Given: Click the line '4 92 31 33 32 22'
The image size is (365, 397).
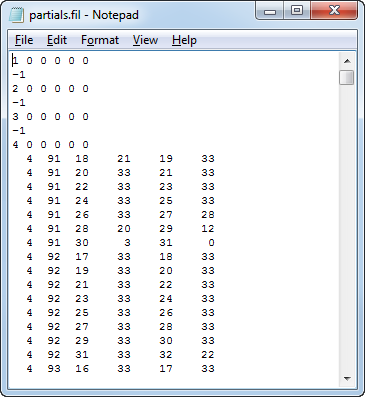Looking at the screenshot, I should click(120, 355).
